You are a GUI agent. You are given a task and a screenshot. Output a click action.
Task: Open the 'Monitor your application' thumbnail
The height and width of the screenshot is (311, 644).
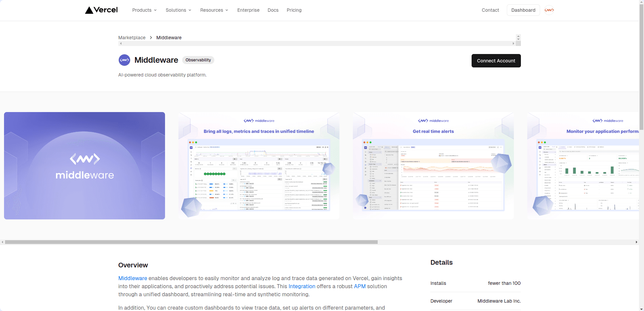[x=583, y=166]
